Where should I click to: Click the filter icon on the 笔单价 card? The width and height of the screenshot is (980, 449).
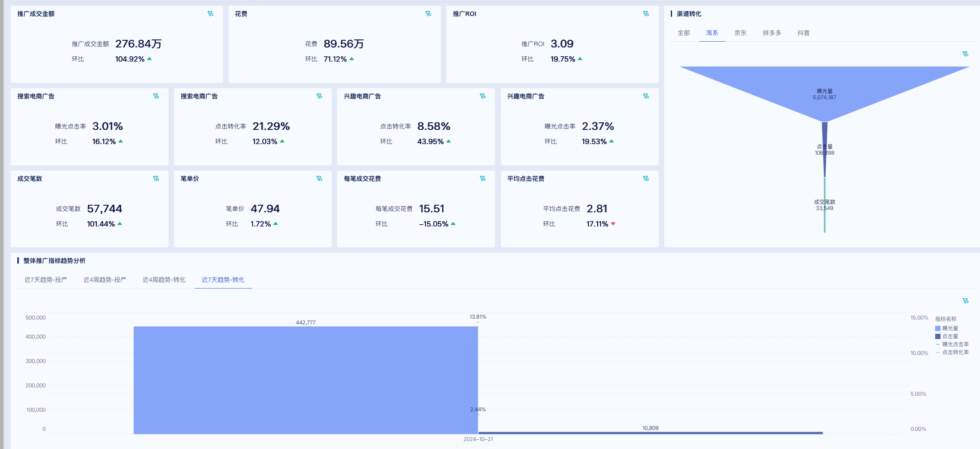(319, 179)
